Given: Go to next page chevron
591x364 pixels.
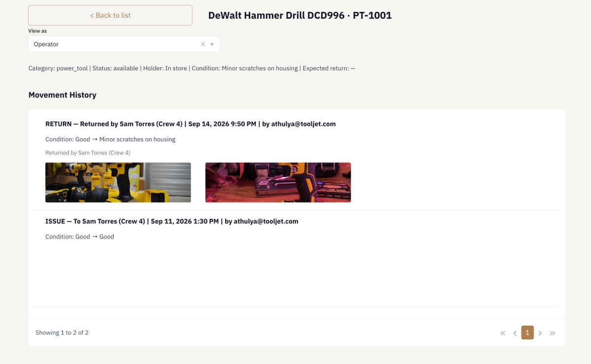Looking at the screenshot, I should pyautogui.click(x=540, y=333).
